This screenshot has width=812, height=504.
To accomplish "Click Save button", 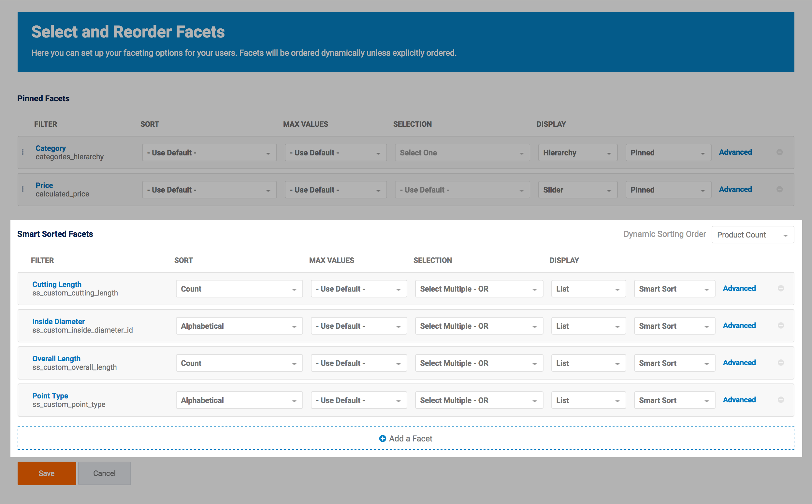I will click(47, 473).
